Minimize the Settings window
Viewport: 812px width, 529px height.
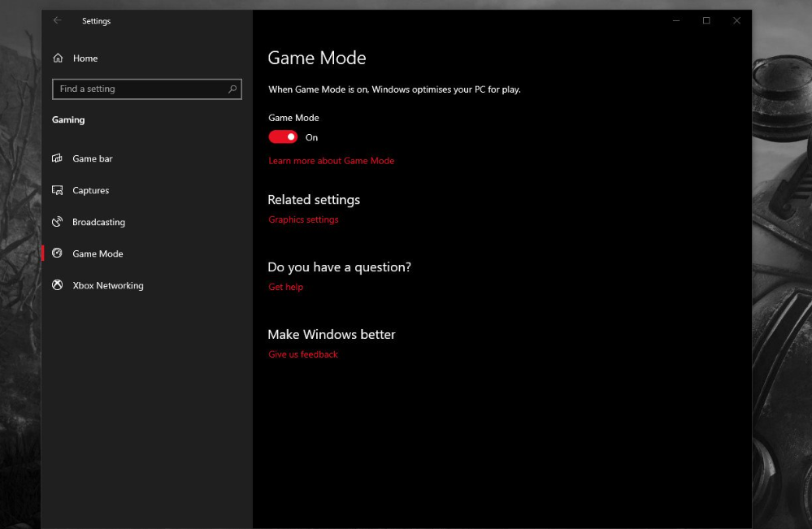click(676, 20)
